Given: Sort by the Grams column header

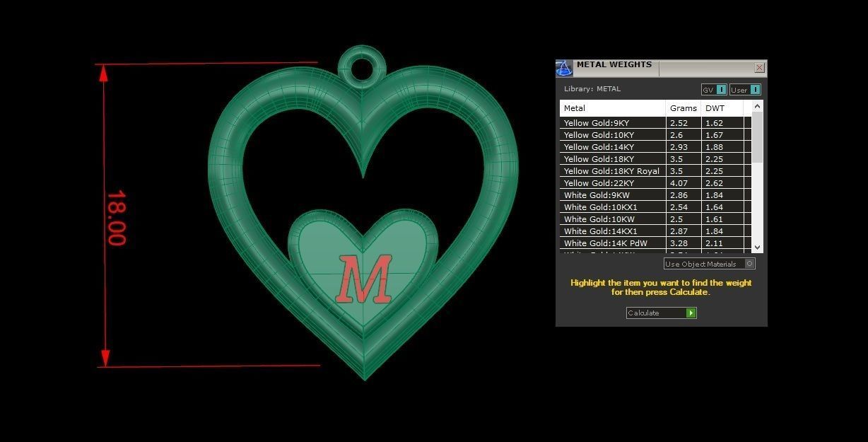Looking at the screenshot, I should 684,108.
